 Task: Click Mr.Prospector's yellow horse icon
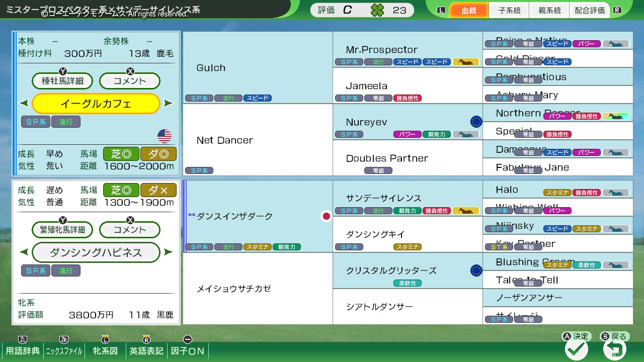(x=466, y=62)
